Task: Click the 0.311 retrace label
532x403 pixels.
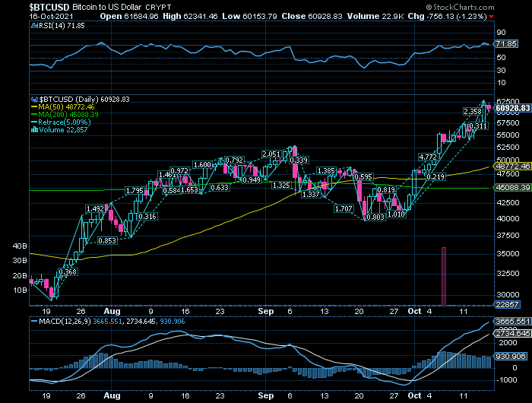Action: 478,126
